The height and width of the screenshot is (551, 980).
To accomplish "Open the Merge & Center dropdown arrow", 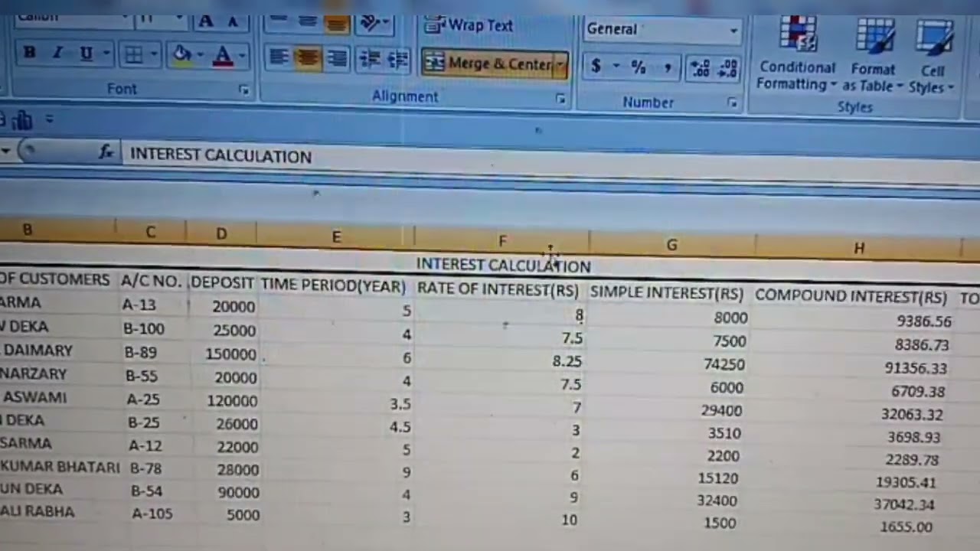I will pos(560,65).
